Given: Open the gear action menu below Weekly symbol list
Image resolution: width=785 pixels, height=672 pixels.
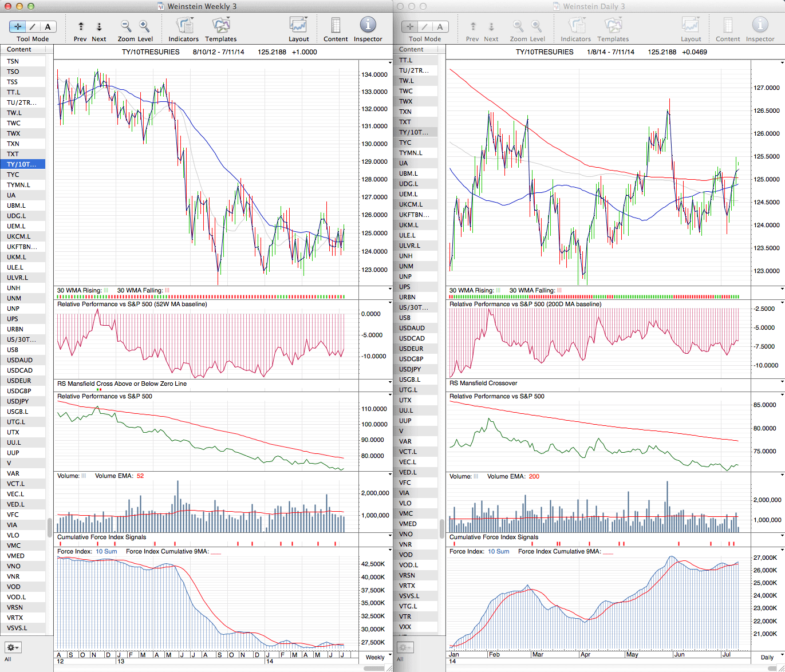Looking at the screenshot, I should (x=13, y=647).
